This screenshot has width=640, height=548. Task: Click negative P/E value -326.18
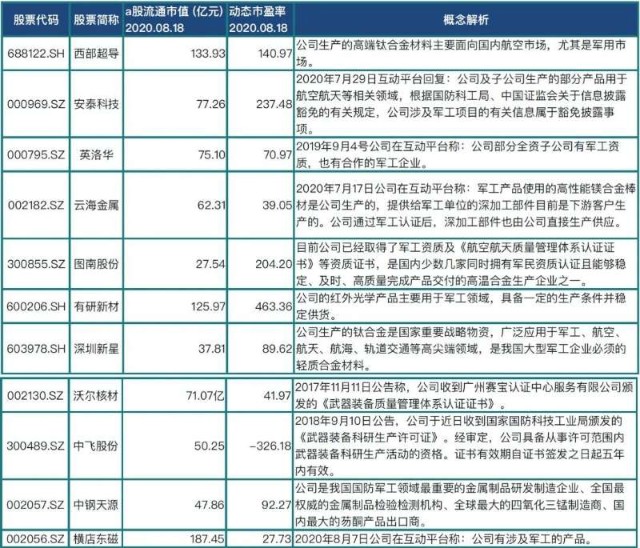pos(271,446)
